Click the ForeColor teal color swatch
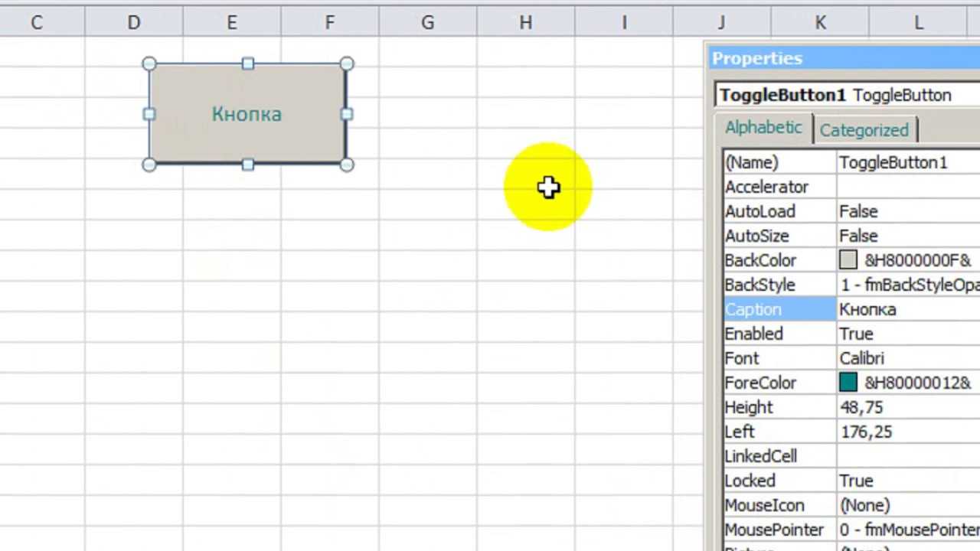This screenshot has width=980, height=551. [848, 383]
